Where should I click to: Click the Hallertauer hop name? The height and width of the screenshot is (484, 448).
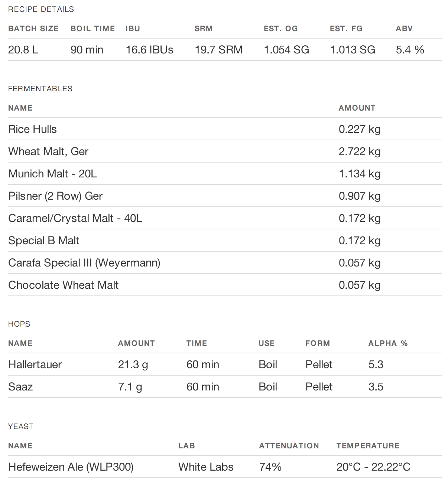click(35, 364)
